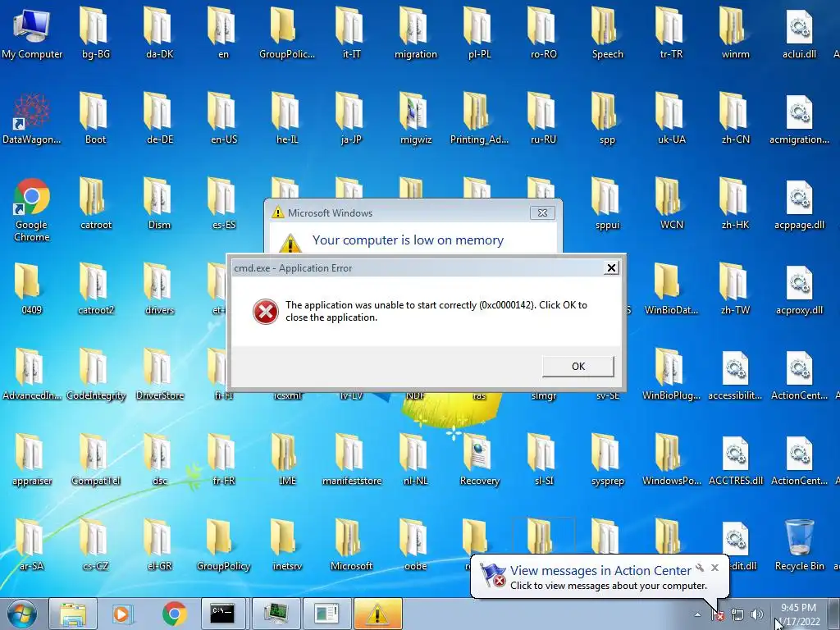Select the bg-BG folder

(x=95, y=34)
